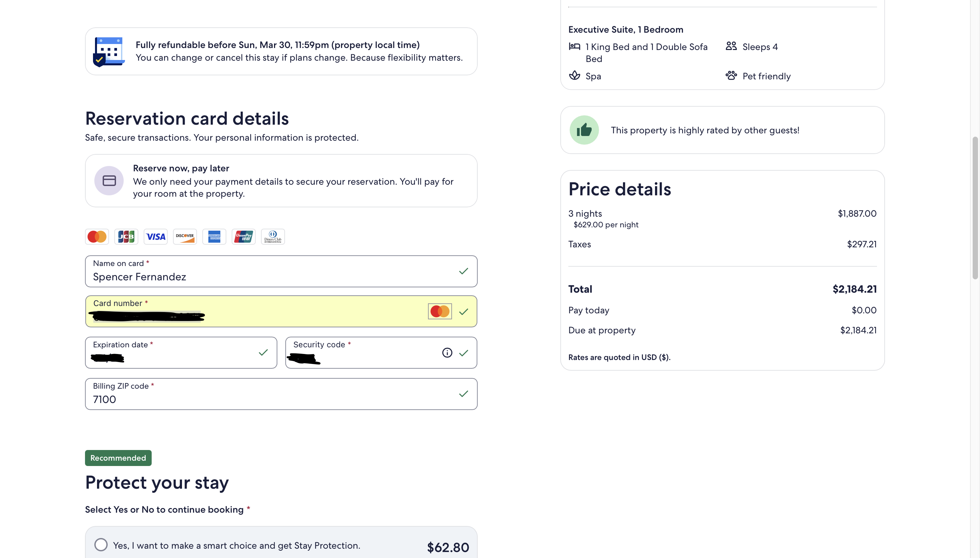This screenshot has width=980, height=558.
Task: Select Yes for Stay Protection
Action: 101,545
